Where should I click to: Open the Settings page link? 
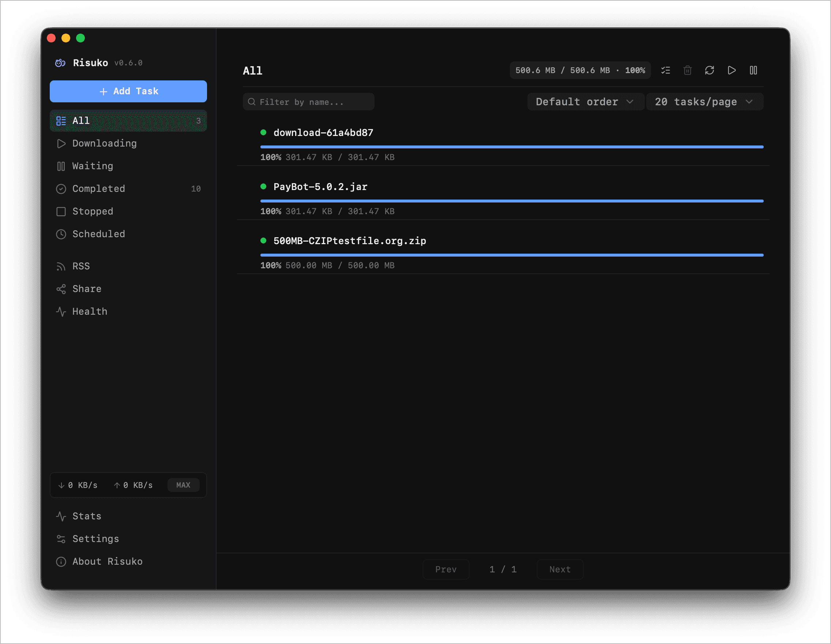point(128,539)
